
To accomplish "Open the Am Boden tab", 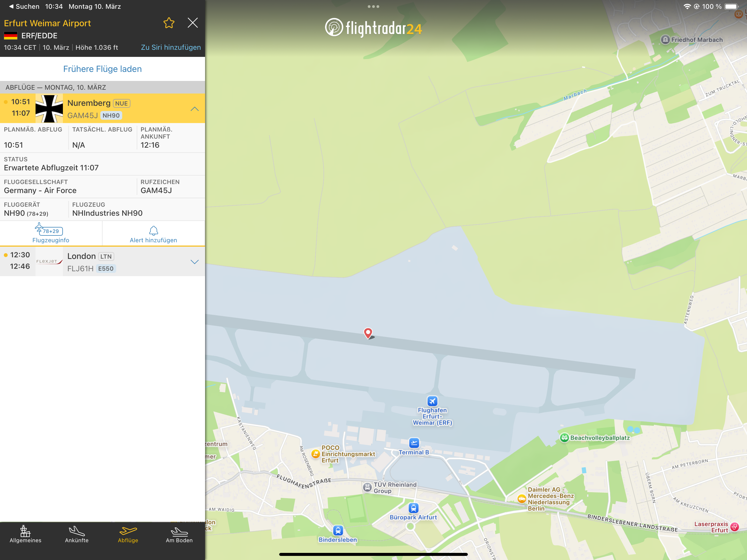I will [179, 534].
